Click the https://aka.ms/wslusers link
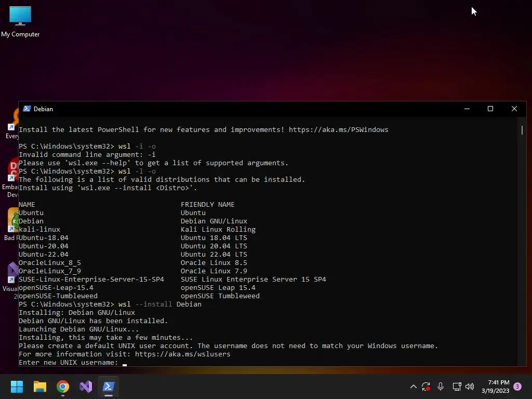This screenshot has height=399, width=532. pos(182,354)
